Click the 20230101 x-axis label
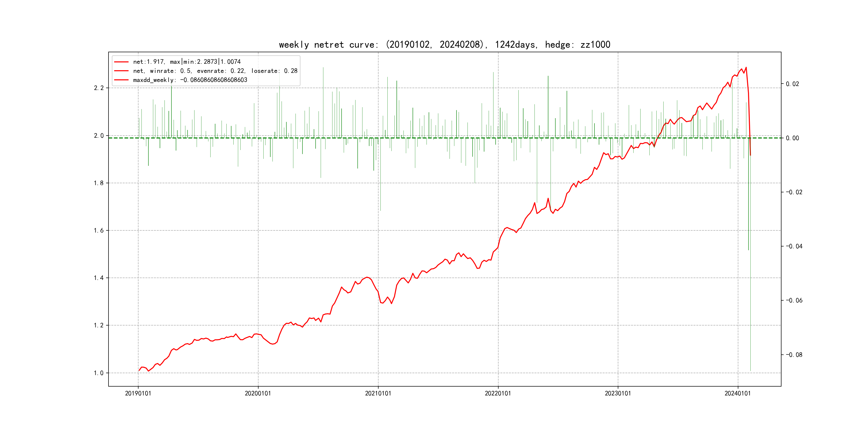The height and width of the screenshot is (434, 868). click(x=618, y=393)
